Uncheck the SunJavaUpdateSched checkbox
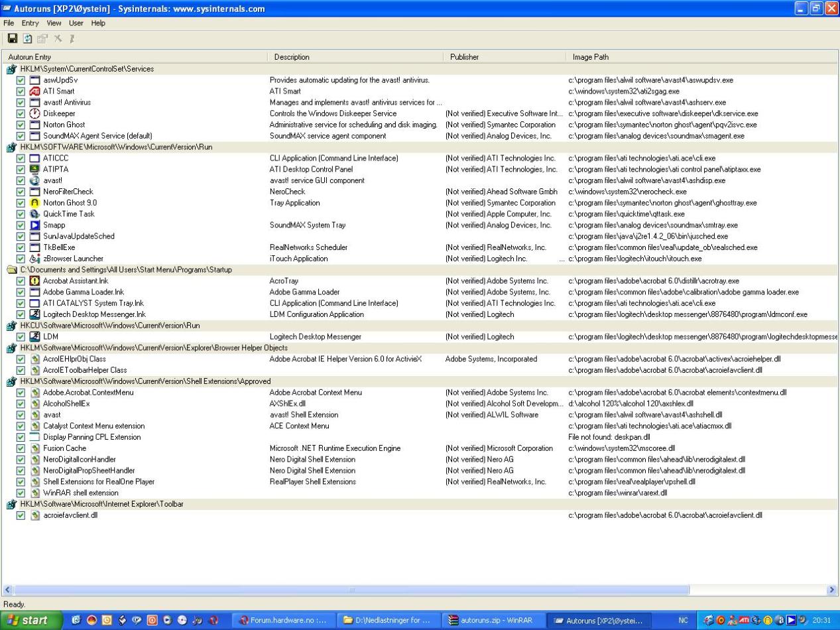Screen dimensions: 840x630 click(x=21, y=236)
